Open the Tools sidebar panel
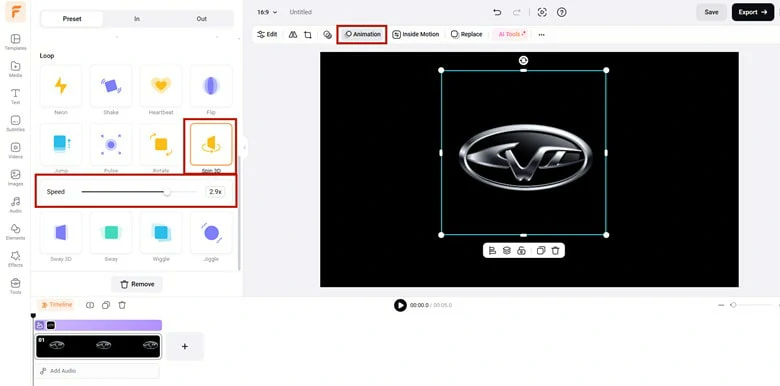 coord(15,286)
